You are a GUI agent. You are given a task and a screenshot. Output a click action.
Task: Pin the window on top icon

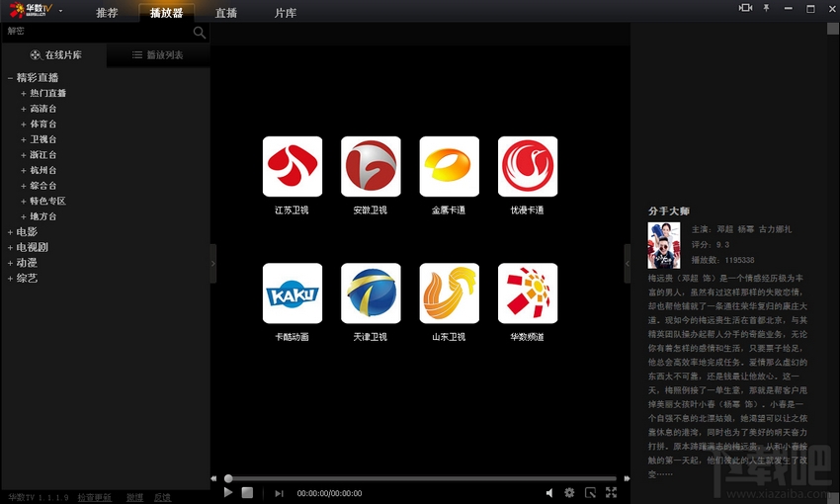766,8
